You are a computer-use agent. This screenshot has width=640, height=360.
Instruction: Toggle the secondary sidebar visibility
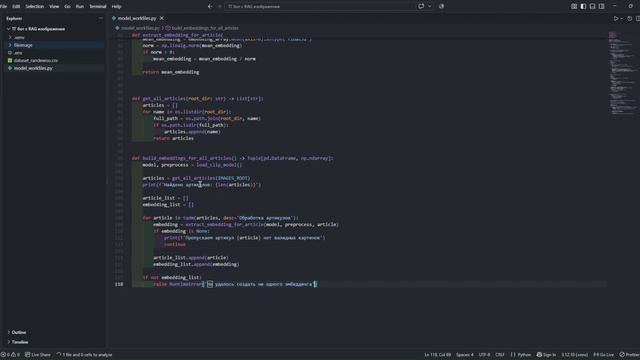[x=602, y=7]
